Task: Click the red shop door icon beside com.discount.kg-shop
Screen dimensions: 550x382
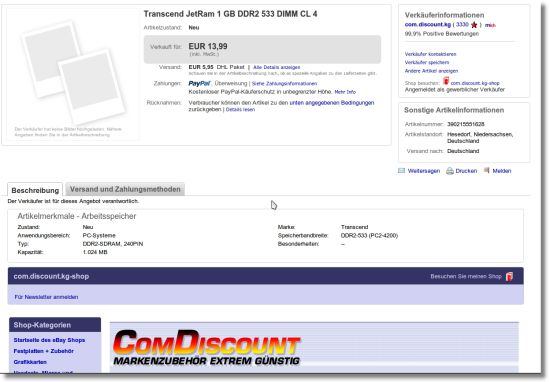Action: [x=446, y=81]
